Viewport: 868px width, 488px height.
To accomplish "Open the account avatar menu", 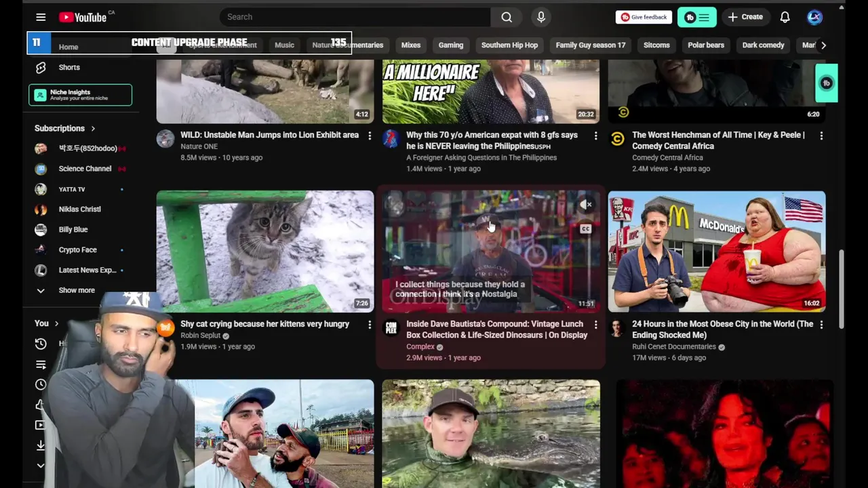I will [814, 17].
